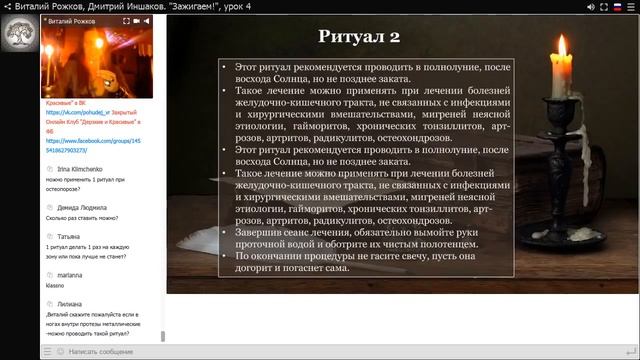Select the chat name Демида Людмила
The image size is (640, 360).
tap(82, 207)
